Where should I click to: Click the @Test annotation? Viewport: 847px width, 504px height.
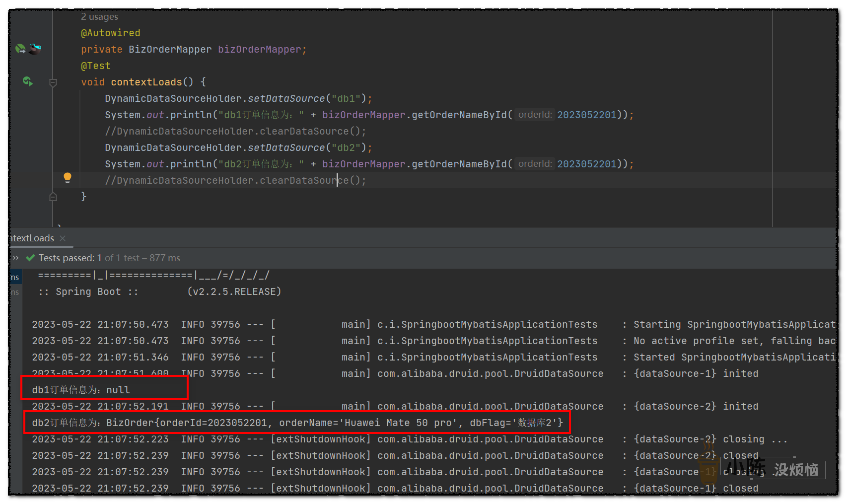click(96, 66)
